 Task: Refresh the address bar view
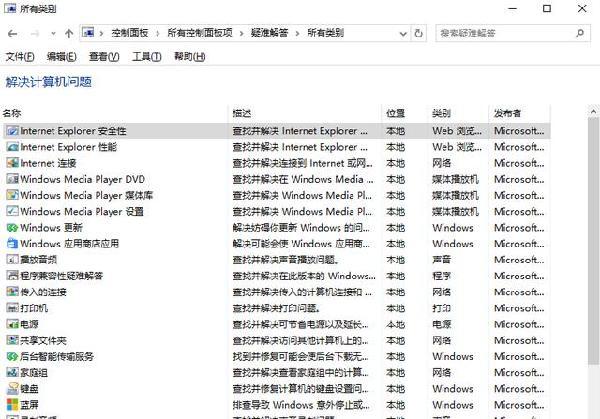click(419, 33)
